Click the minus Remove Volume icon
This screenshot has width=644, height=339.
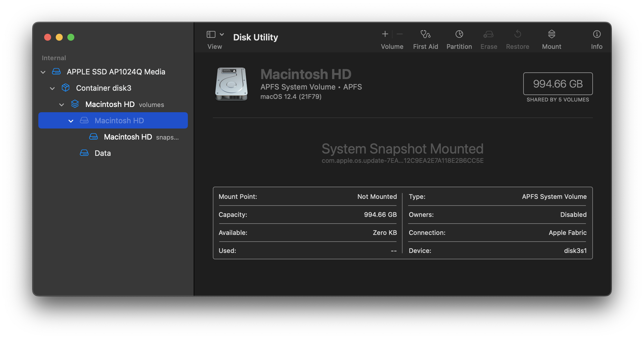(x=400, y=34)
